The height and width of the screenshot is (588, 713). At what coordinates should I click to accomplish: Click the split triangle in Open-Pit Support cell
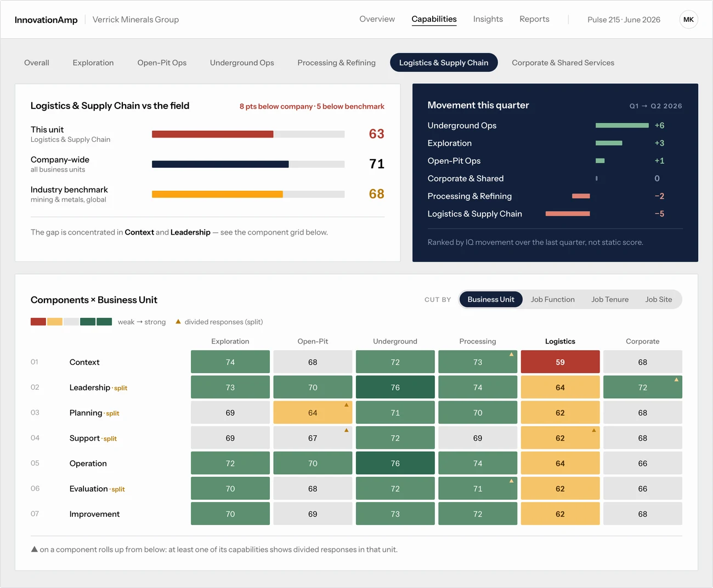click(346, 430)
